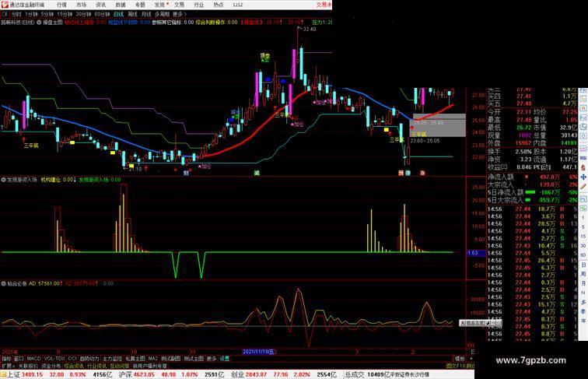Select the 月线 monthly period tab
Viewport: 588px width, 379px height.
146,14
